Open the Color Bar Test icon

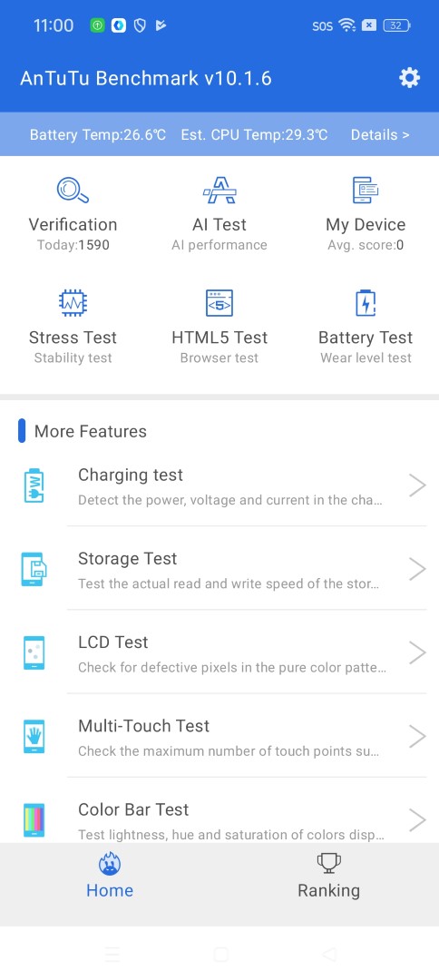[34, 820]
